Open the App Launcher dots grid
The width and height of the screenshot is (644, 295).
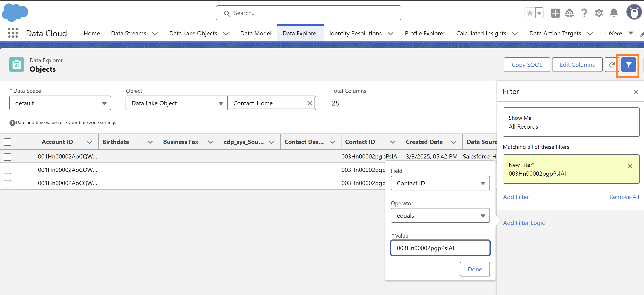pyautogui.click(x=13, y=33)
